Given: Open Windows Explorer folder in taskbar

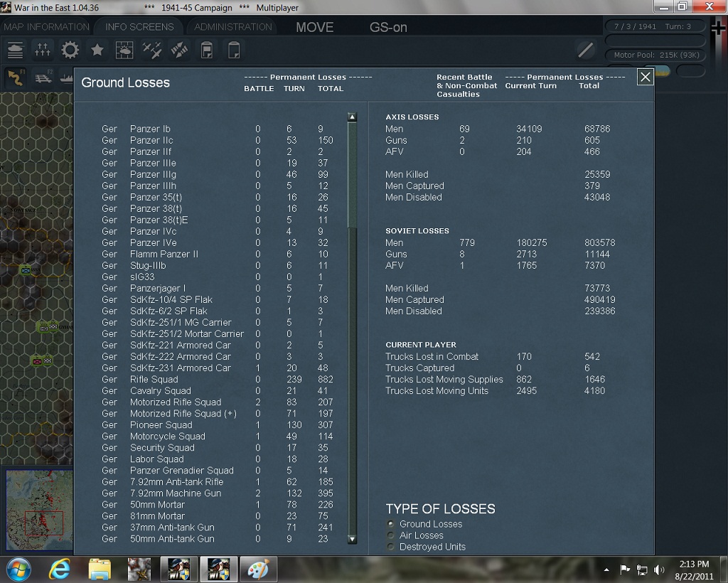Looking at the screenshot, I should (x=100, y=569).
